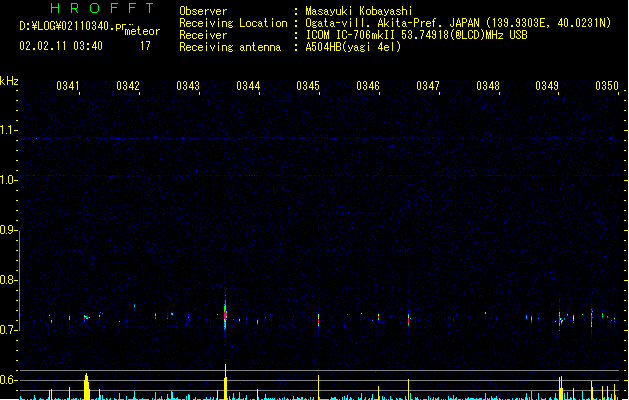
Task: Click the tall yellow power bar after 0343
Action: 225,382
